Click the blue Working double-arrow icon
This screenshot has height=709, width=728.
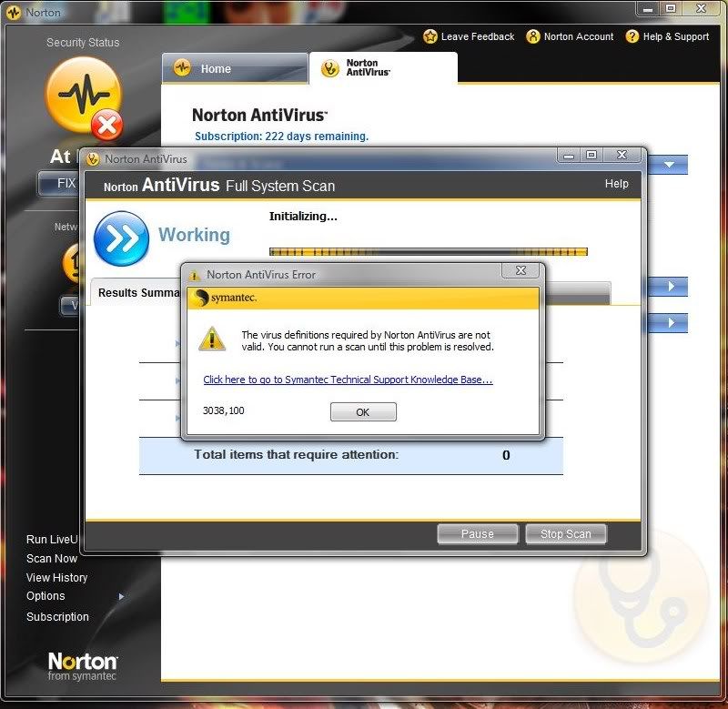click(121, 238)
